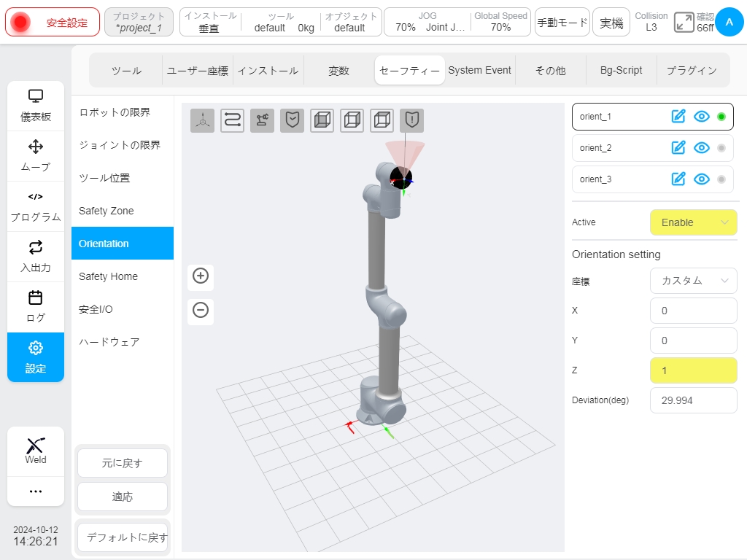Toggle visibility of orient_1
The width and height of the screenshot is (747, 560).
(x=701, y=117)
